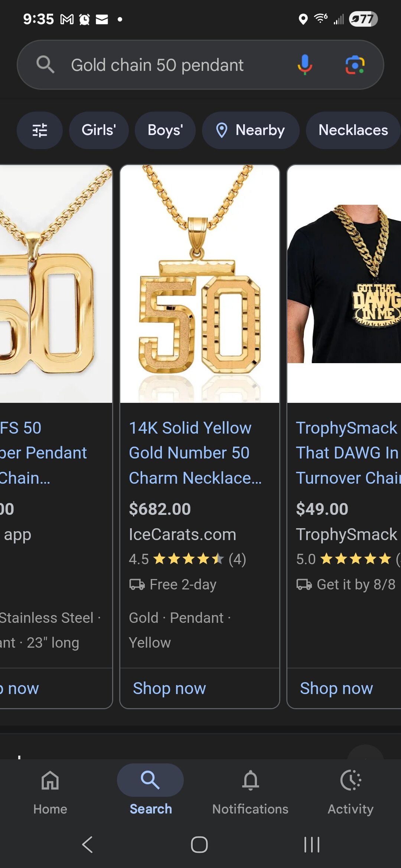
Task: Toggle the Girls' filter chip
Action: pos(99,130)
